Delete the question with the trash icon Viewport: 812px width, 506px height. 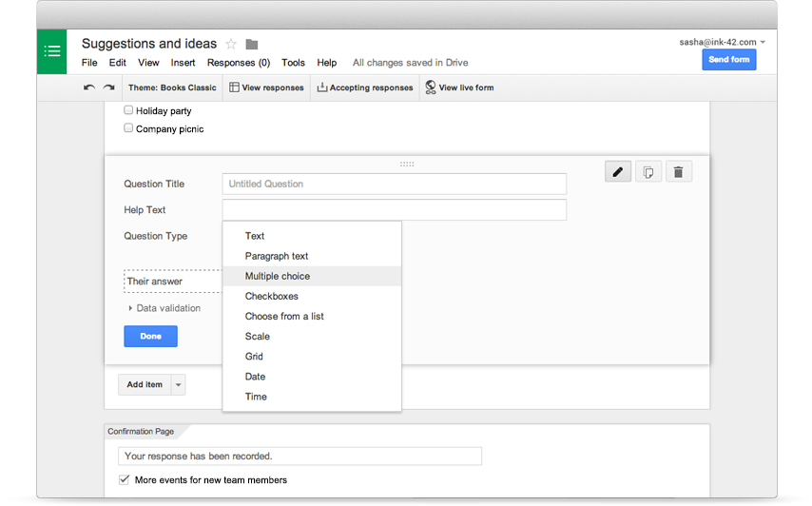678,172
